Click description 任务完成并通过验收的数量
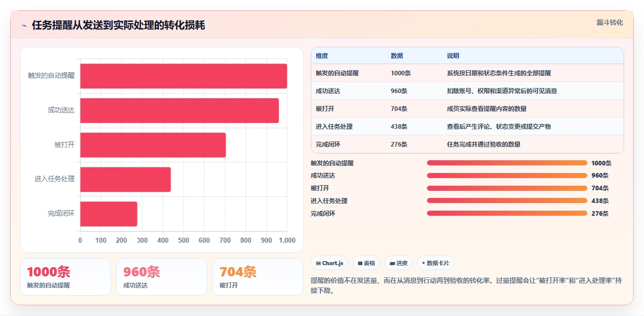 coord(484,145)
